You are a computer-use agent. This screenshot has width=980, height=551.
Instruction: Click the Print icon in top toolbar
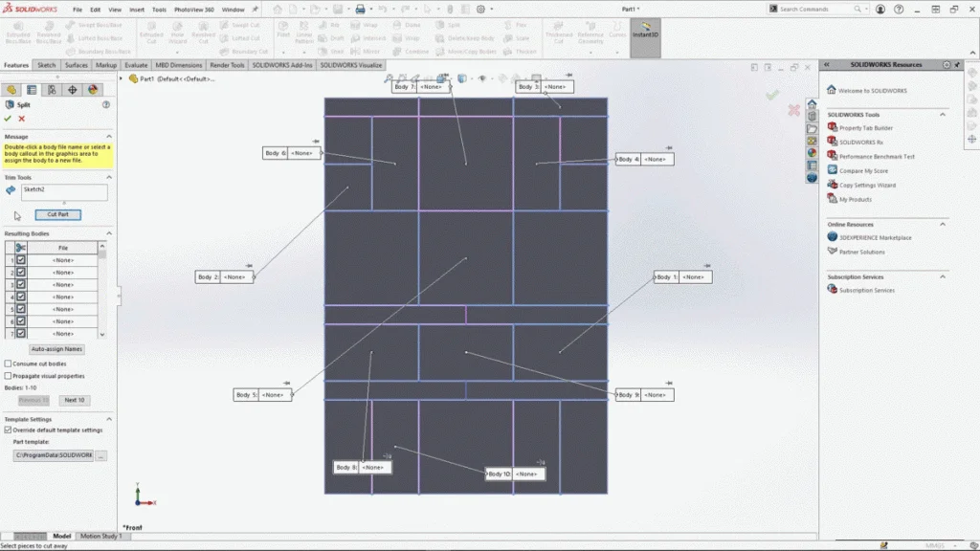tap(360, 9)
